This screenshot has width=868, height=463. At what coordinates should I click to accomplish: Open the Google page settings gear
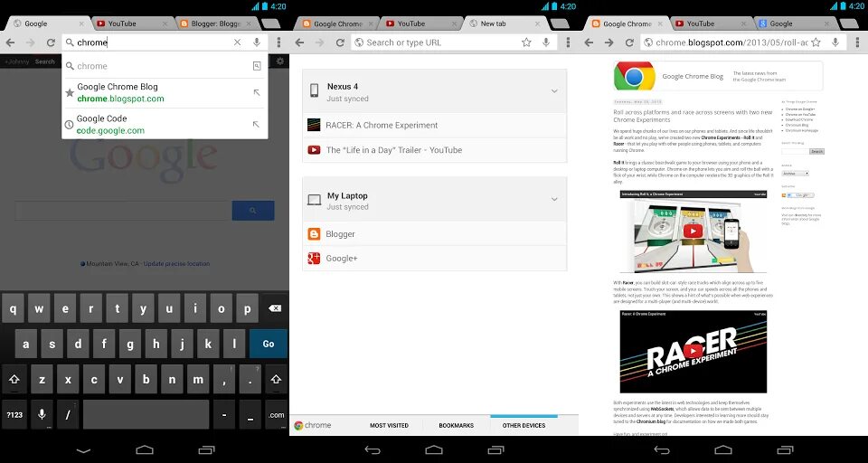pyautogui.click(x=279, y=61)
